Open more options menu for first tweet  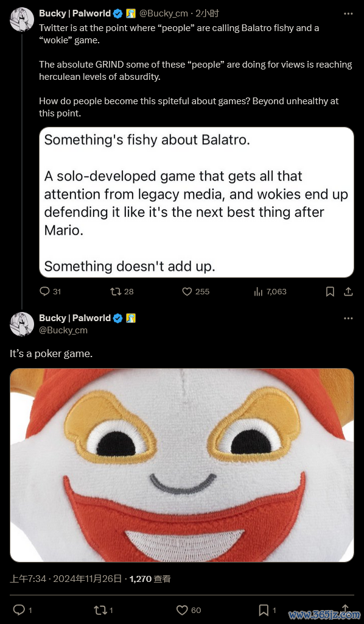(x=348, y=14)
